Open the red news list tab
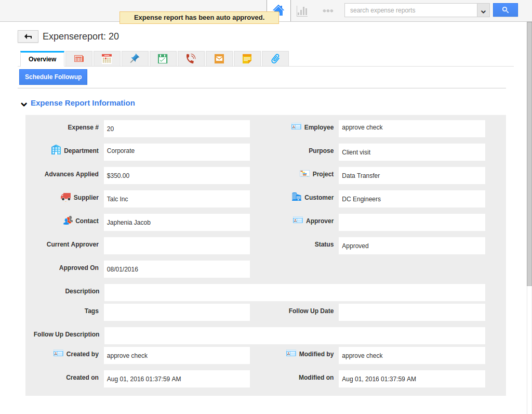532x414 pixels. [x=78, y=59]
